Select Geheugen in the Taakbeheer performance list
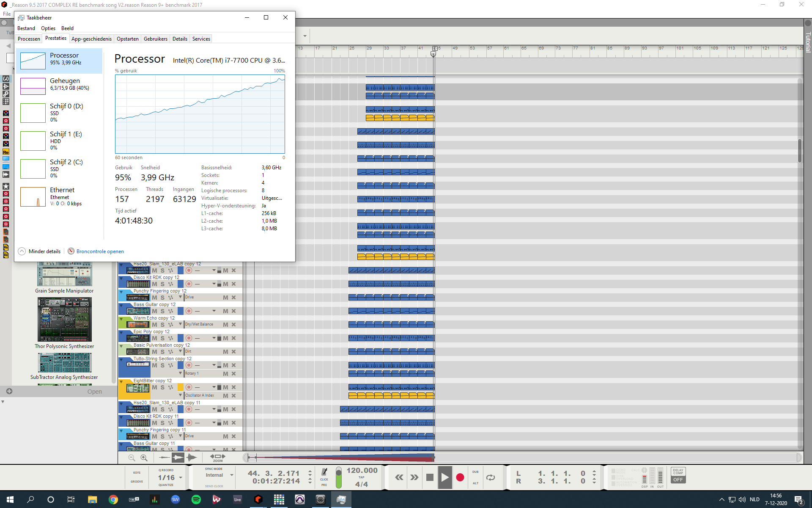This screenshot has height=508, width=812. coord(59,86)
